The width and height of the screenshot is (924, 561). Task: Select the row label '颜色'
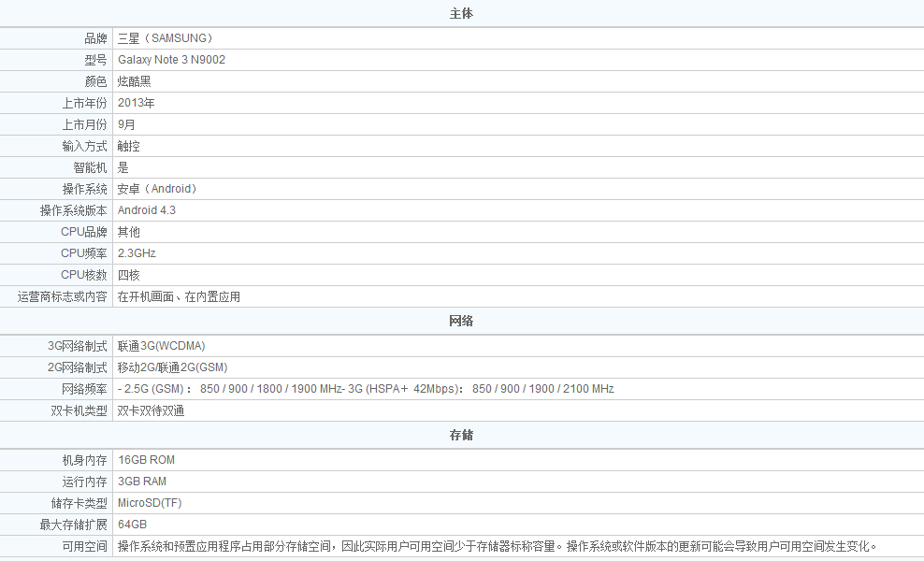click(x=95, y=81)
